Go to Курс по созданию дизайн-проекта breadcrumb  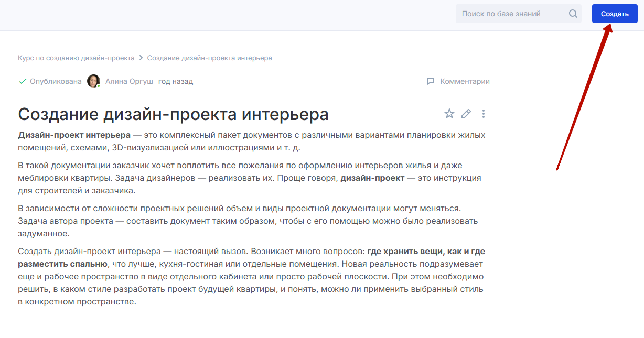tap(76, 58)
